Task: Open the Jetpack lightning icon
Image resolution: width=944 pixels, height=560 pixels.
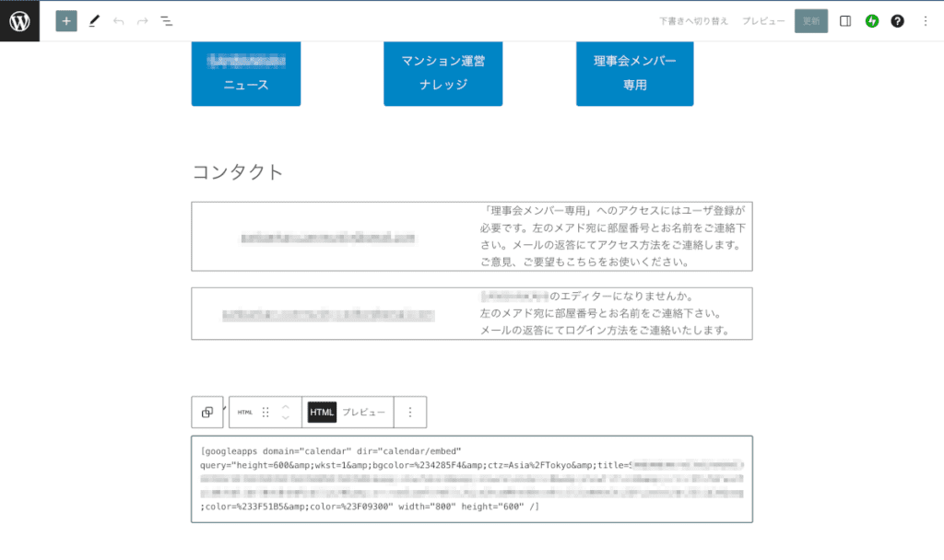Action: pos(872,21)
